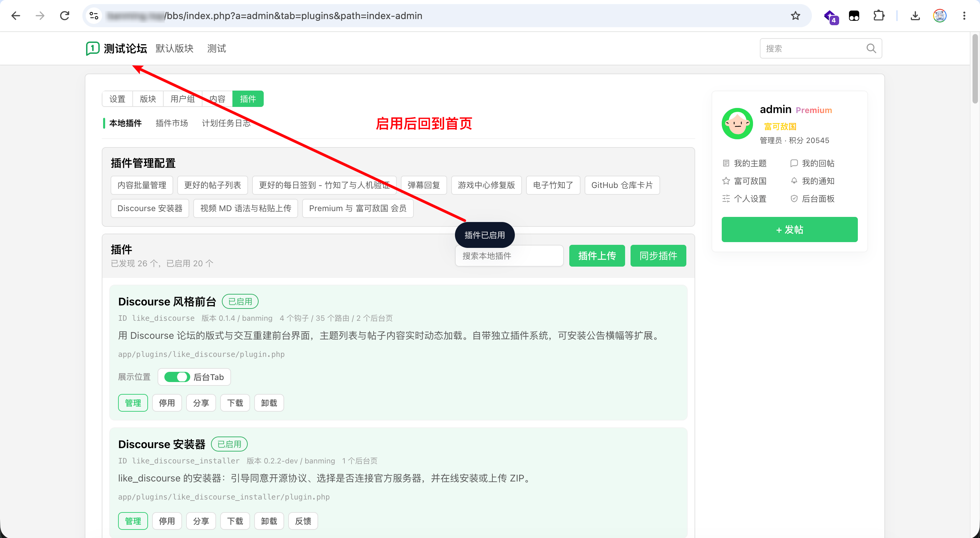This screenshot has width=980, height=538.
Task: Click 管理 for Discourse 安装器
Action: [x=133, y=521]
